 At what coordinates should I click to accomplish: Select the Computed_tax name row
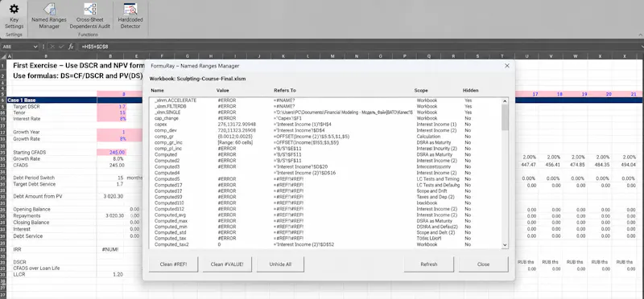click(x=325, y=238)
